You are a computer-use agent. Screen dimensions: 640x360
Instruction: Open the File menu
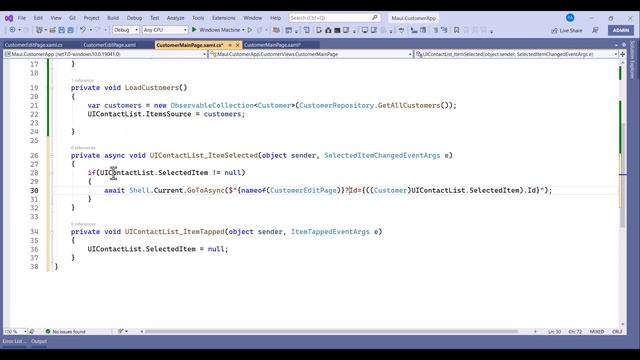coord(22,18)
